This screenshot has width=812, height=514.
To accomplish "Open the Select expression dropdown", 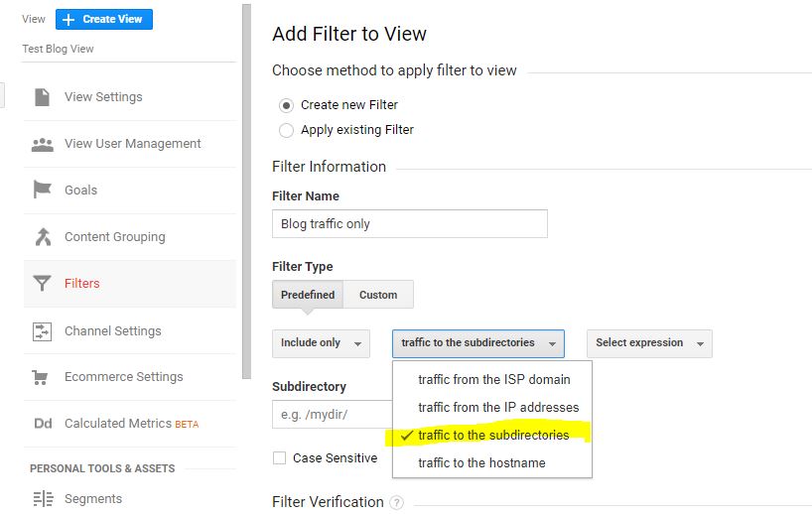I will point(649,343).
